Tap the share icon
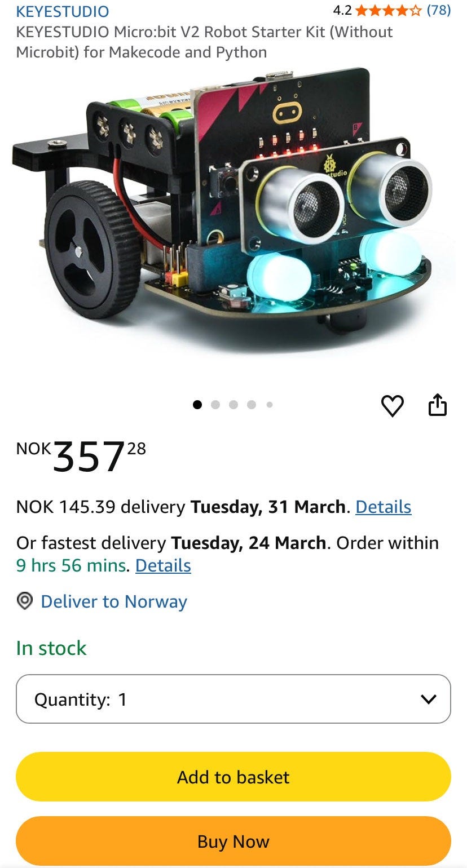The width and height of the screenshot is (467, 868). [438, 405]
